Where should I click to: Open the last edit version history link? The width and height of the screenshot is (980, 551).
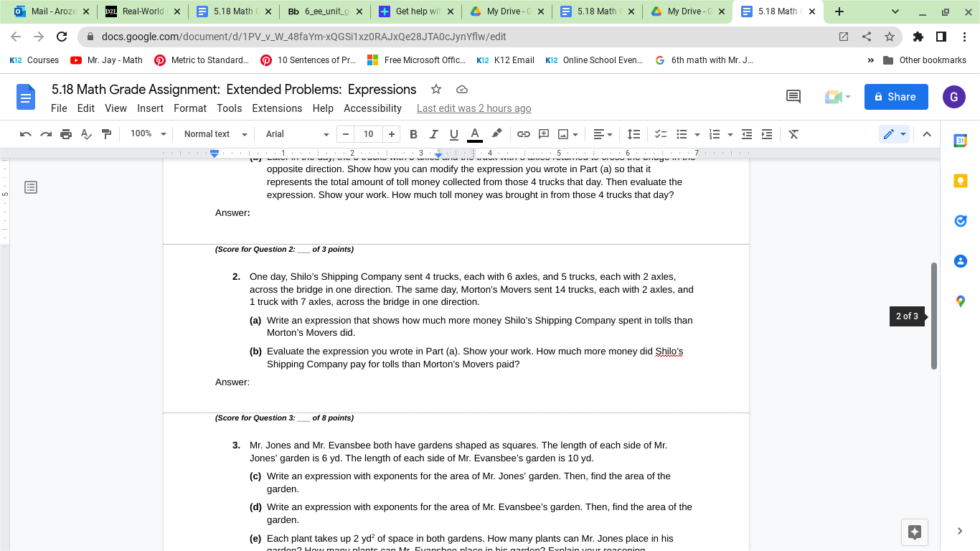[473, 108]
